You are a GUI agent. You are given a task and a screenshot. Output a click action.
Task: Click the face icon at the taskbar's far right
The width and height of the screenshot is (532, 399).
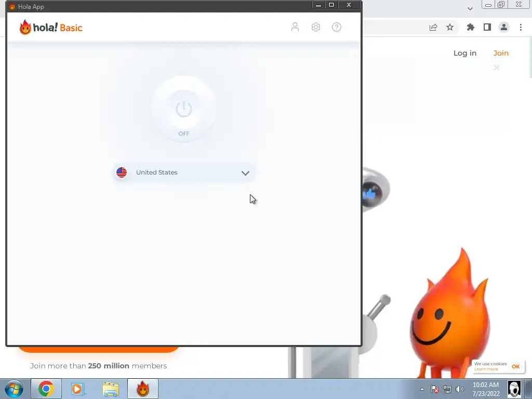coord(514,389)
